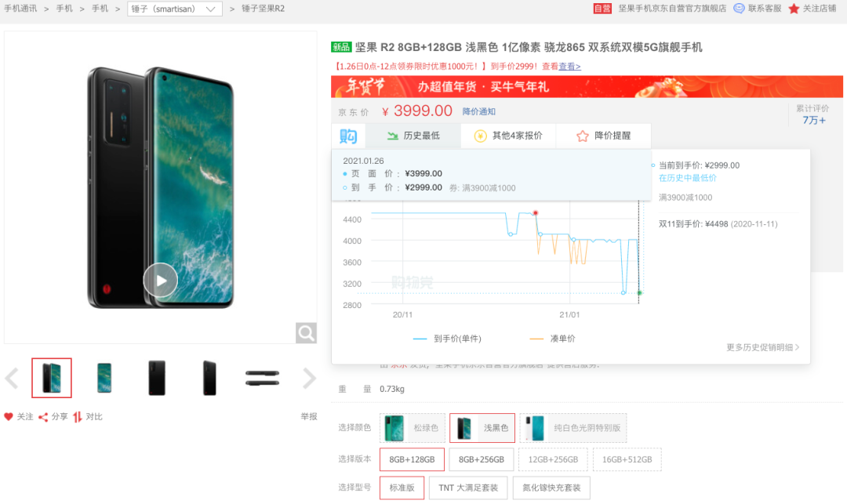Click the 关注店铺 star icon

794,9
